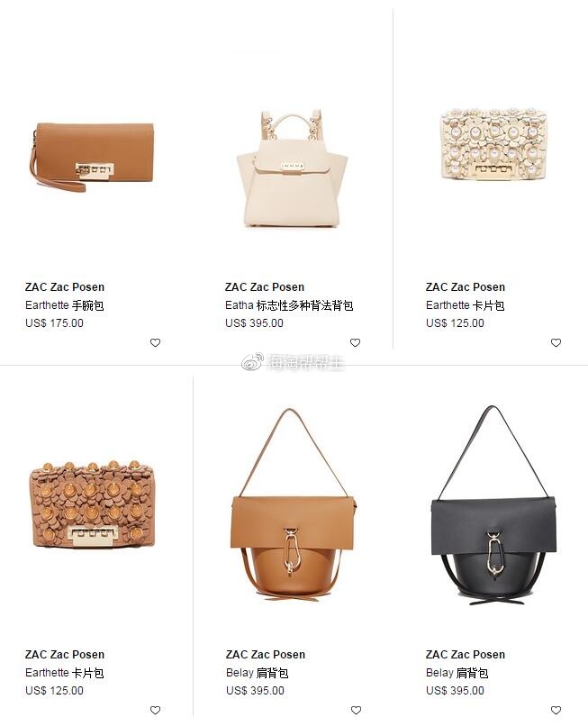Click ZAC Zac Posen brand above Eatha backpack
Viewport: 588px width, 726px height.
265,287
